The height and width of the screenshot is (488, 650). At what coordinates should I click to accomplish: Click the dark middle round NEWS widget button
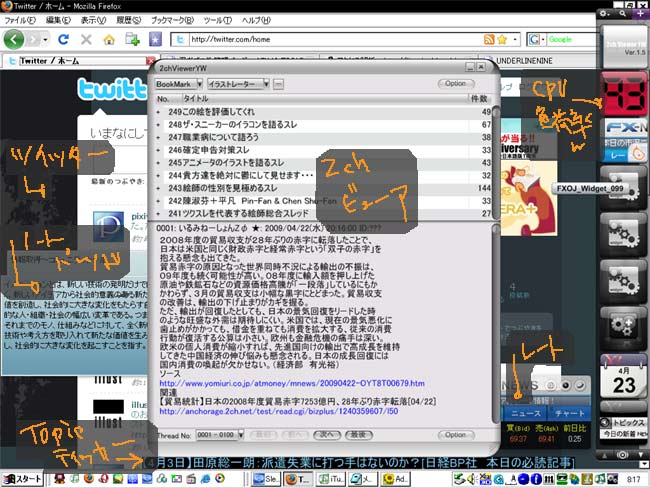[566, 385]
